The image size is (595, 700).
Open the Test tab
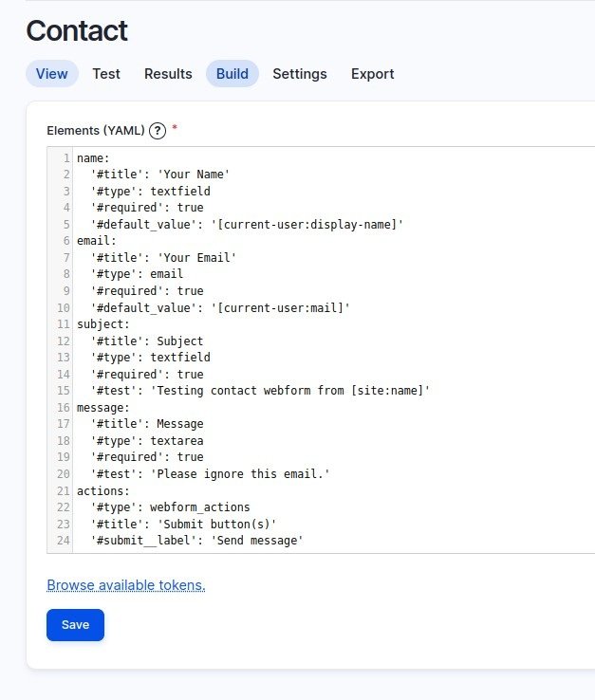(x=106, y=74)
